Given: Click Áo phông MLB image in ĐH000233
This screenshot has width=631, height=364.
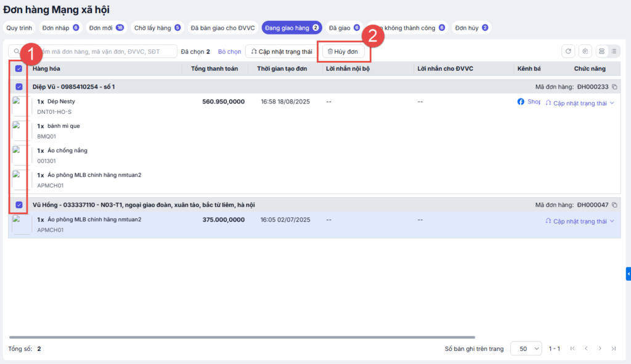Looking at the screenshot, I should 22,180.
